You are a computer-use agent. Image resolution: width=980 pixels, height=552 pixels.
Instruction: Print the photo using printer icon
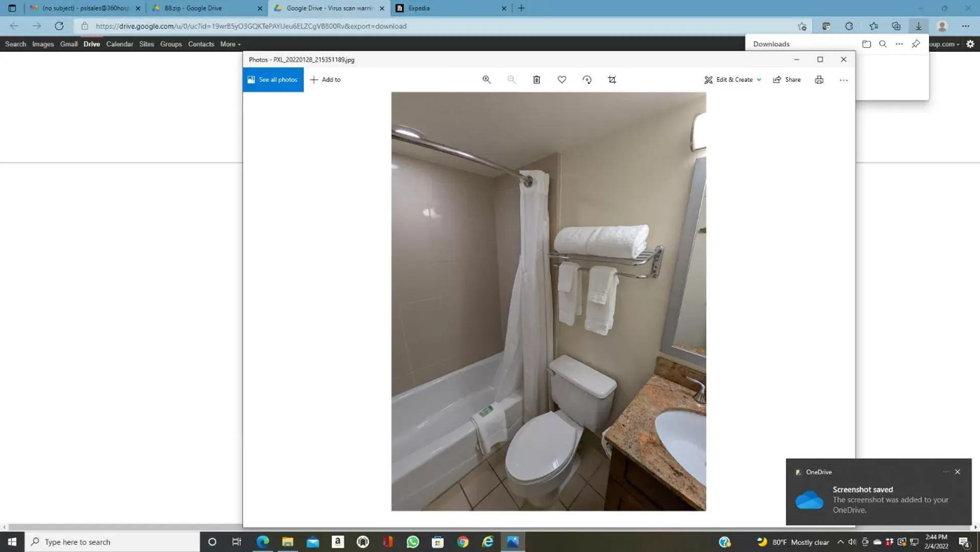tap(819, 80)
